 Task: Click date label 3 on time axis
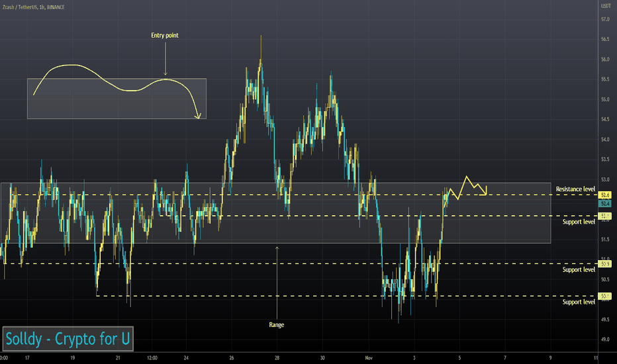pos(414,358)
